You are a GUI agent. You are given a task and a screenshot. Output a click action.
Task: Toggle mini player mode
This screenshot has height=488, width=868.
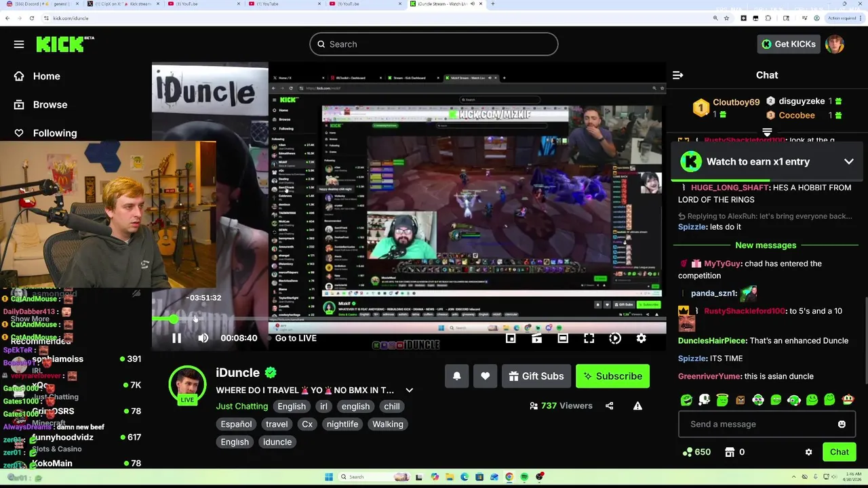[511, 338]
